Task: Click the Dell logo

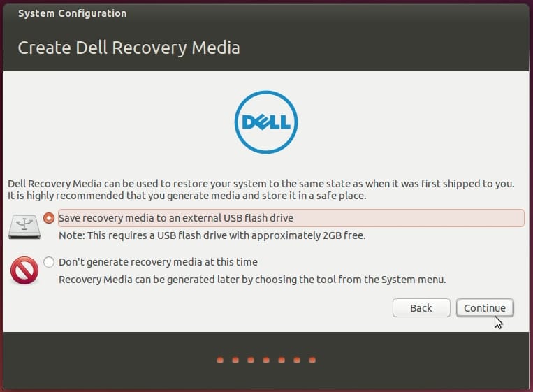Action: point(266,122)
